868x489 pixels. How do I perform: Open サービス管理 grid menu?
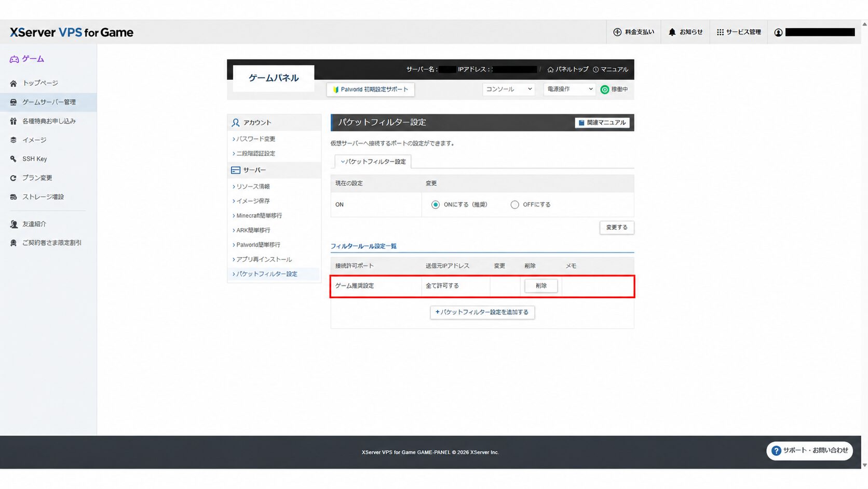739,32
